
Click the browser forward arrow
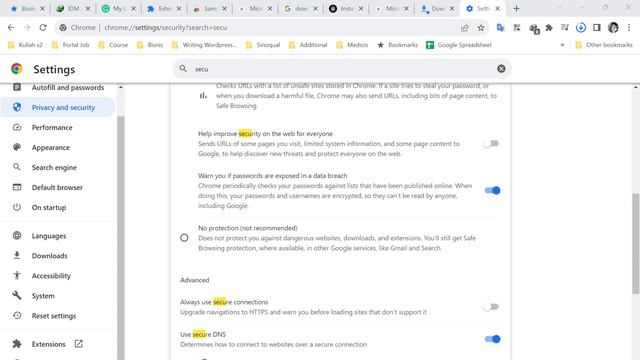tap(27, 27)
